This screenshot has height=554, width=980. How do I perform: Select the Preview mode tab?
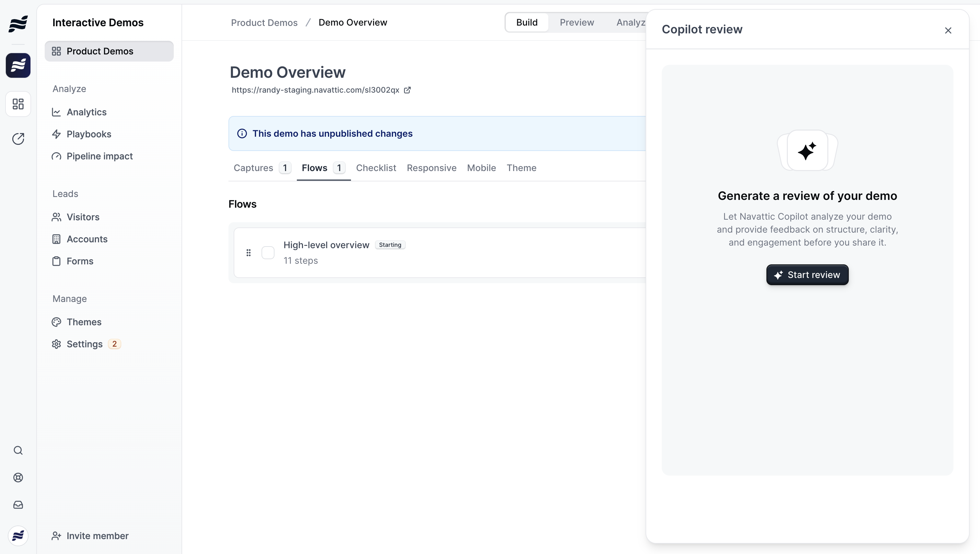pyautogui.click(x=577, y=22)
